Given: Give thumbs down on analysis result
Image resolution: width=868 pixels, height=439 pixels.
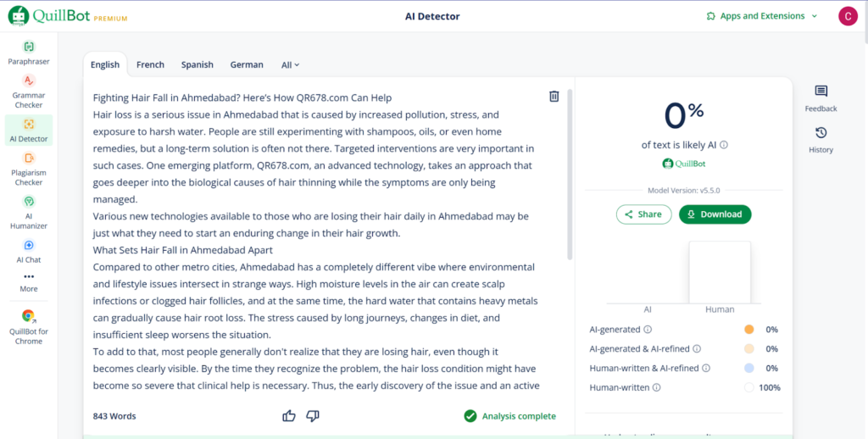Looking at the screenshot, I should tap(312, 415).
